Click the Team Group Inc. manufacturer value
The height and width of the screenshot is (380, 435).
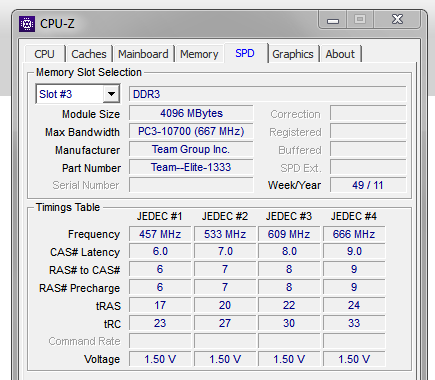tap(191, 149)
